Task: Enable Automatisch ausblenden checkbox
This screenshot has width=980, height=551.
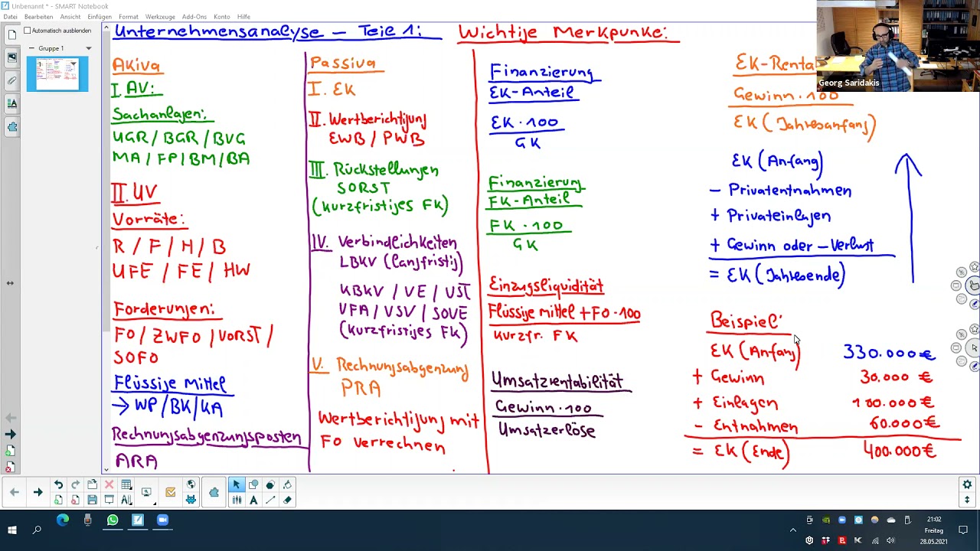Action: (x=28, y=31)
